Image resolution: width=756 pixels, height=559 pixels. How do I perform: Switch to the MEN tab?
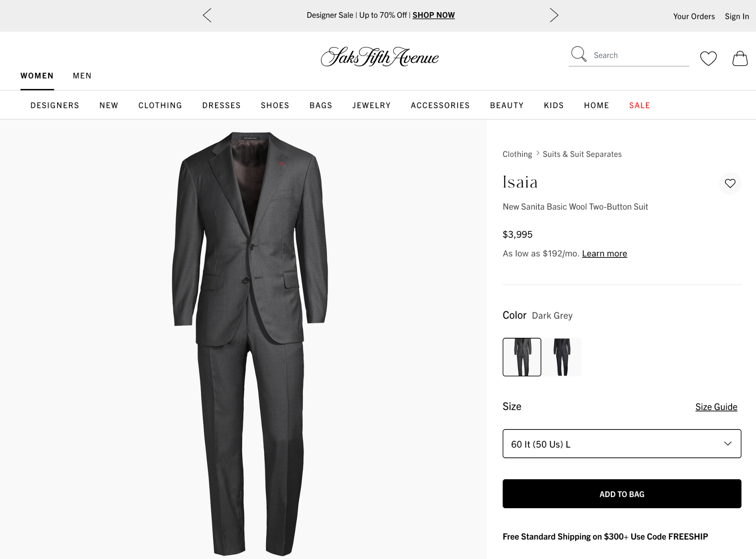click(x=82, y=76)
